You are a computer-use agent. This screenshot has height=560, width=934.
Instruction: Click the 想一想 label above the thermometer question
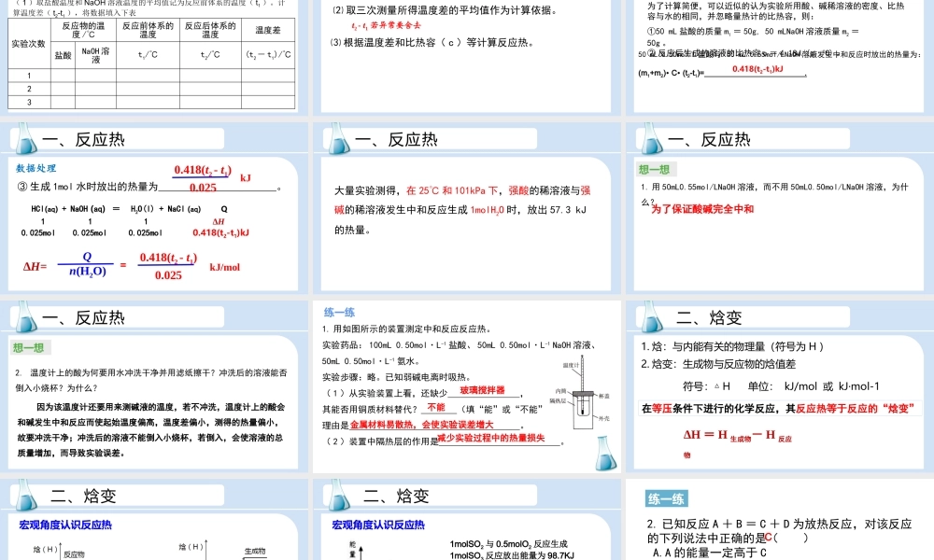pos(29,347)
